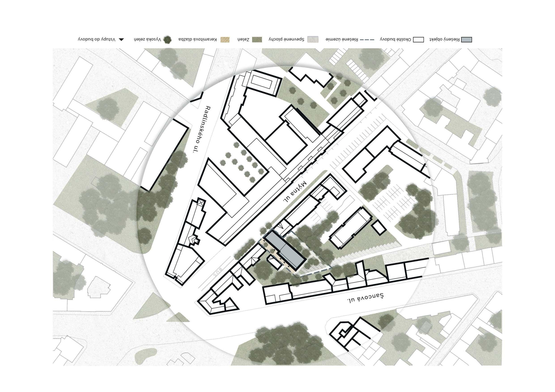Viewport: 555px width, 392px height.
Task: Click the Vstupy do budovy triangle legend icon
Action: coord(121,39)
